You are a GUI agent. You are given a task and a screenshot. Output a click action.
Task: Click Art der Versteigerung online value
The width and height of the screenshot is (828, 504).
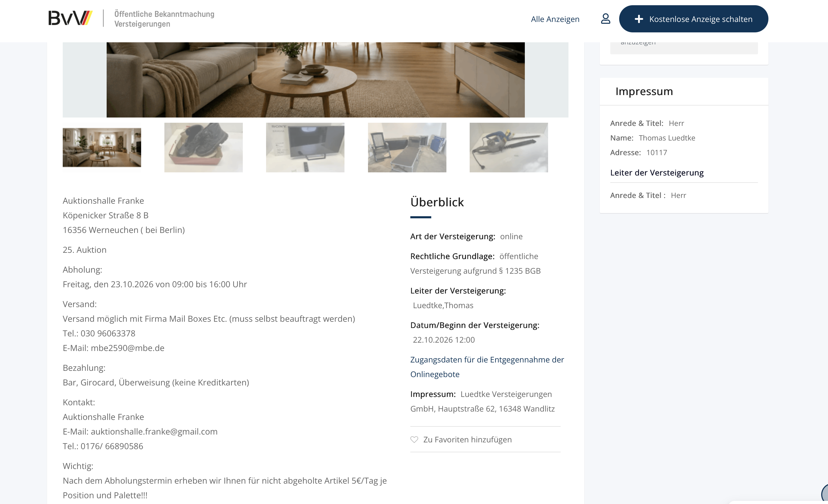click(511, 236)
